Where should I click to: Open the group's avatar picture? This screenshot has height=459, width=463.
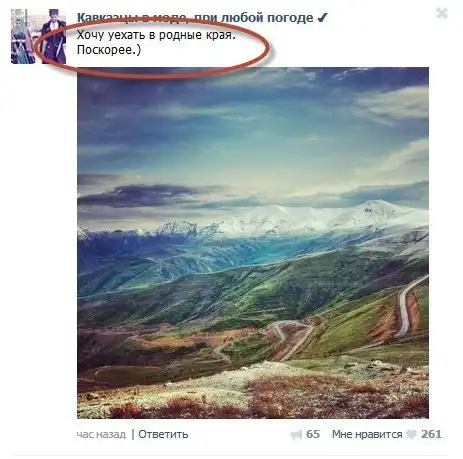(38, 36)
